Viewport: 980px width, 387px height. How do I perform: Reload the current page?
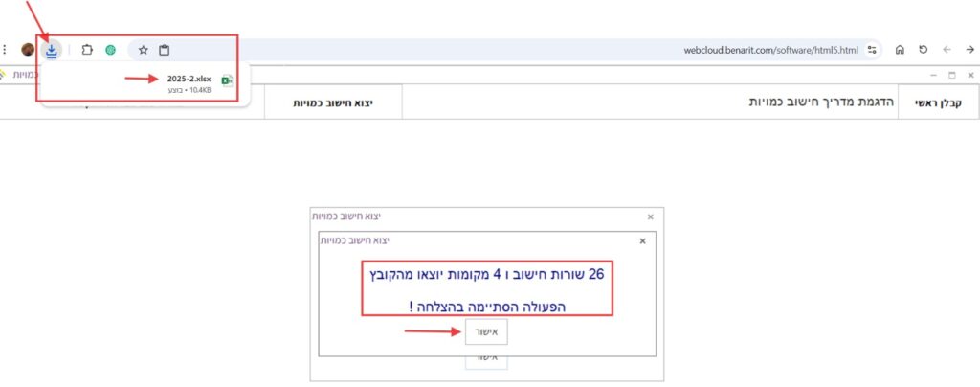tap(923, 50)
